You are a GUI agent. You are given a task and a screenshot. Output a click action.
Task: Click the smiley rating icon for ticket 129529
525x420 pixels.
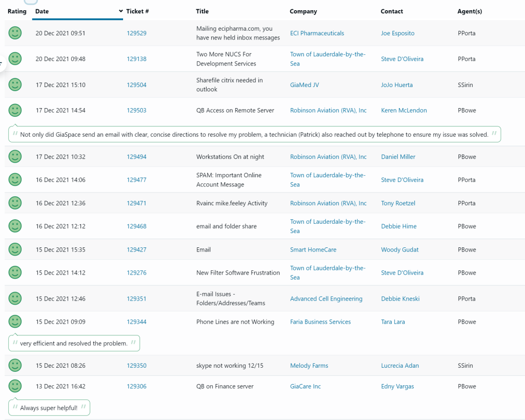pyautogui.click(x=15, y=33)
